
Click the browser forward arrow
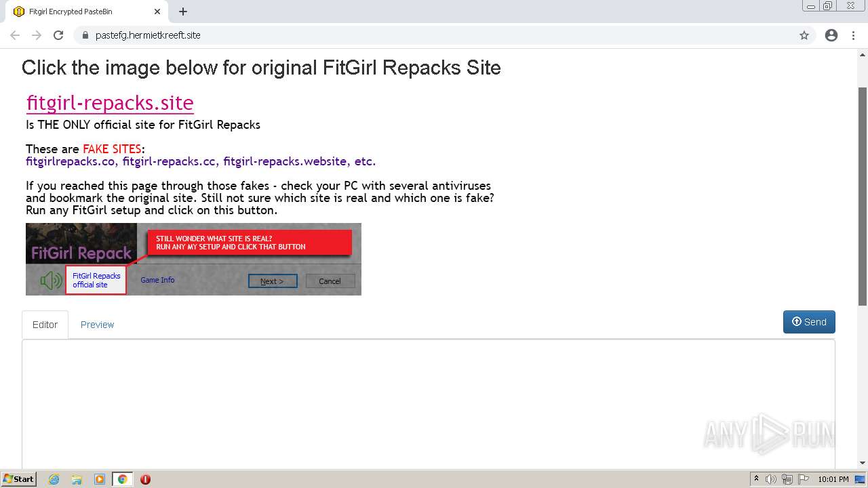[37, 35]
